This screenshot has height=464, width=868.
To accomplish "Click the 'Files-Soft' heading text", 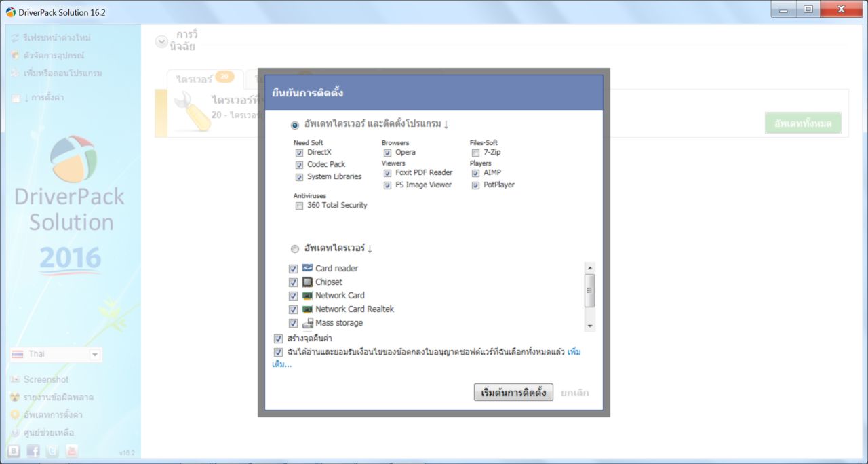I will (484, 143).
